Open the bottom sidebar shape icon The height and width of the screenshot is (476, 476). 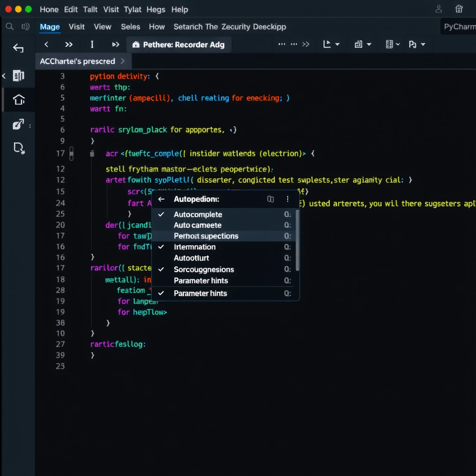tap(19, 148)
